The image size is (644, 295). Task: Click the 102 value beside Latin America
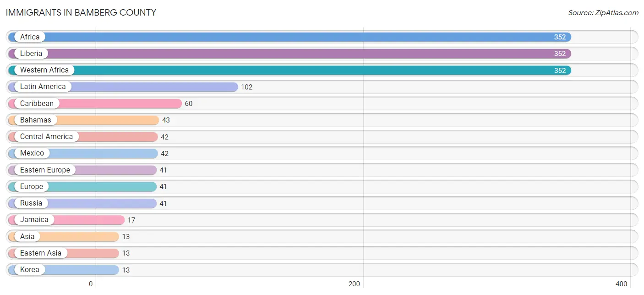[x=246, y=87]
